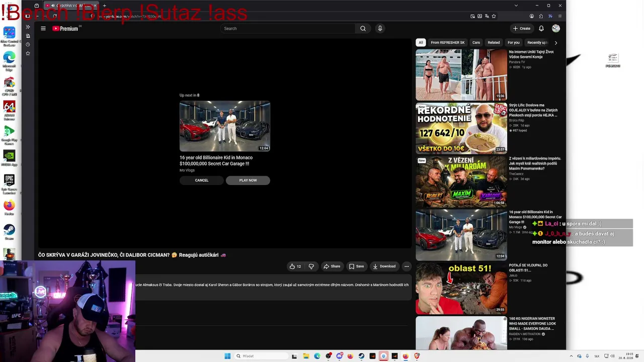This screenshot has width=644, height=362.
Task: Open Windows Start menu
Action: tap(227, 356)
